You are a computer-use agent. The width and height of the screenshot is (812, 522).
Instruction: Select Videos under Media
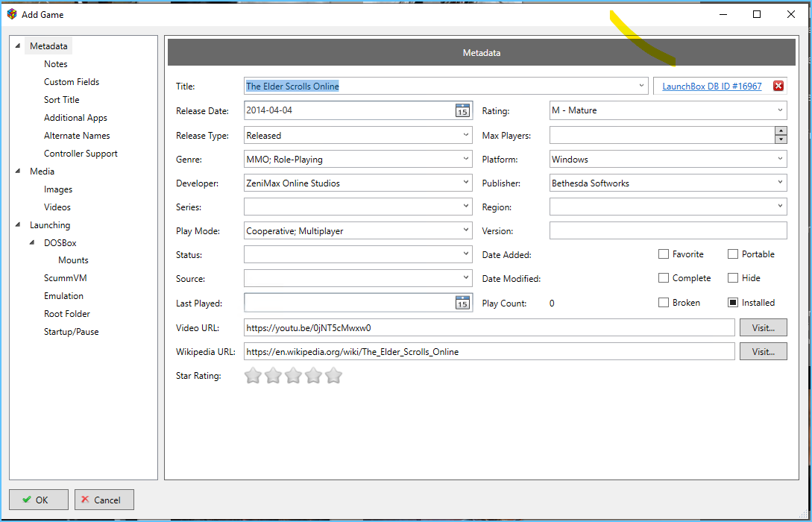(x=57, y=207)
